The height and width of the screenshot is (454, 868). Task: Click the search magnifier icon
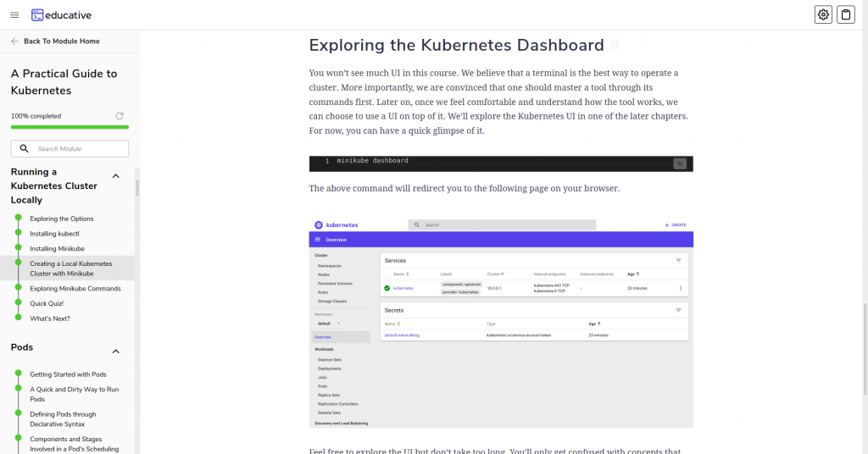click(x=25, y=148)
